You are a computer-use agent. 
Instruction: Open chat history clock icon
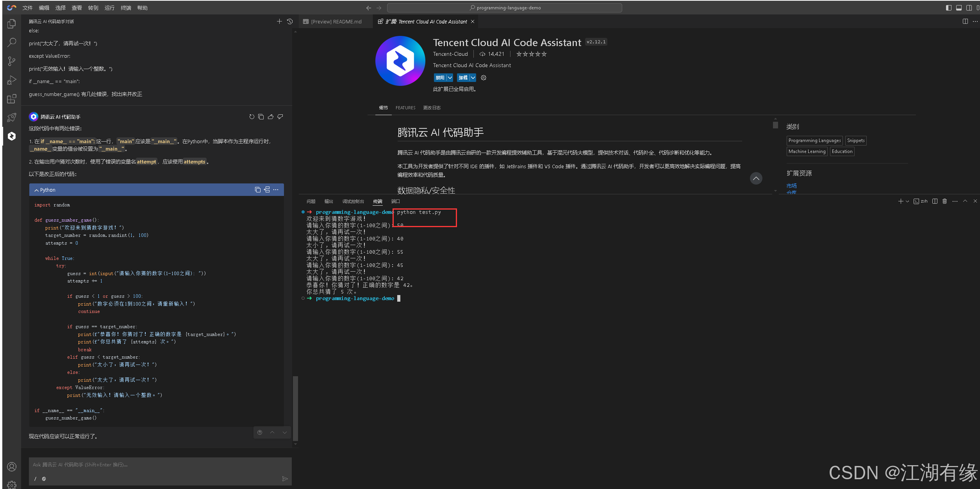290,21
